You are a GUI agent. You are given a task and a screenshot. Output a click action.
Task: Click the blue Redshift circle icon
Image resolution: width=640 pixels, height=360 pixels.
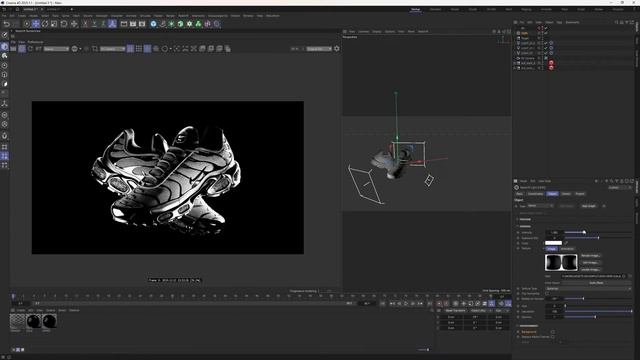tap(153, 24)
